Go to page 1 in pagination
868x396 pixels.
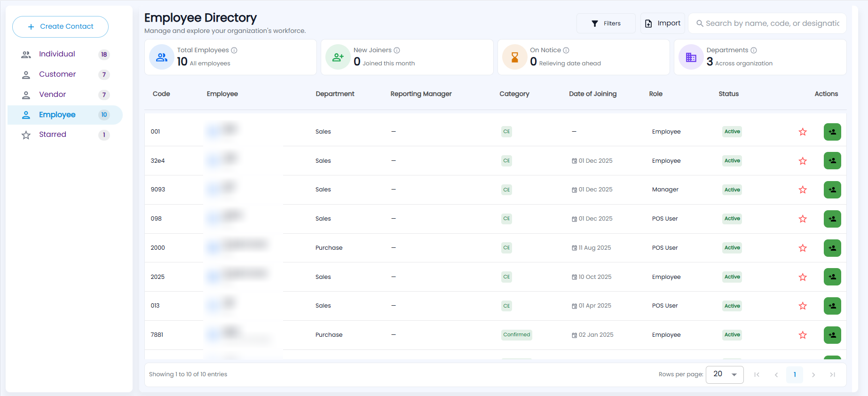(x=795, y=375)
